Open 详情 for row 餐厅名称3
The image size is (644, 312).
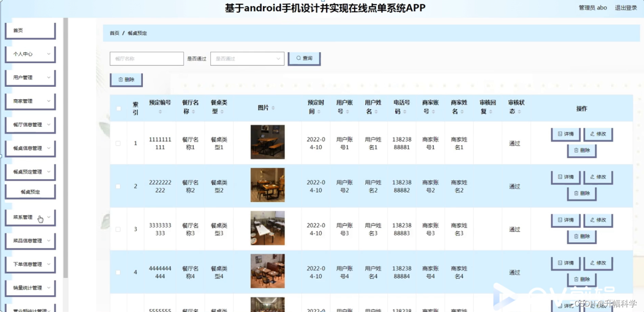[x=566, y=220]
